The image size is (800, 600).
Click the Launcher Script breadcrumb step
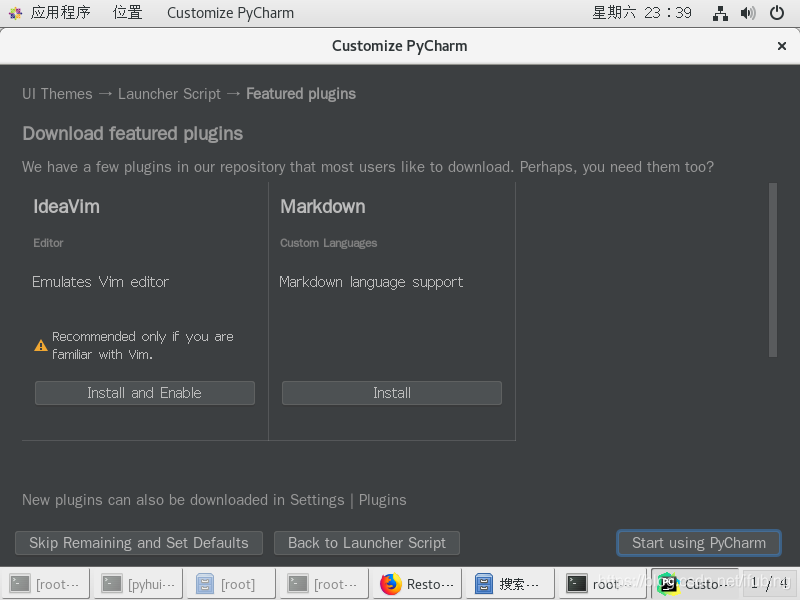[x=169, y=94]
